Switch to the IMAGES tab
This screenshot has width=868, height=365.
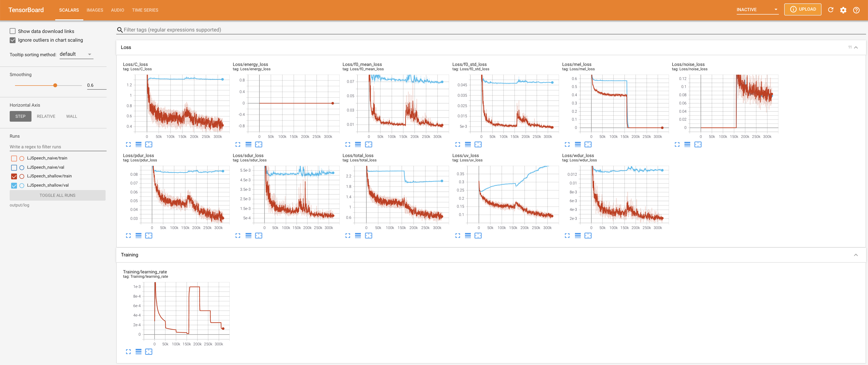(x=95, y=10)
